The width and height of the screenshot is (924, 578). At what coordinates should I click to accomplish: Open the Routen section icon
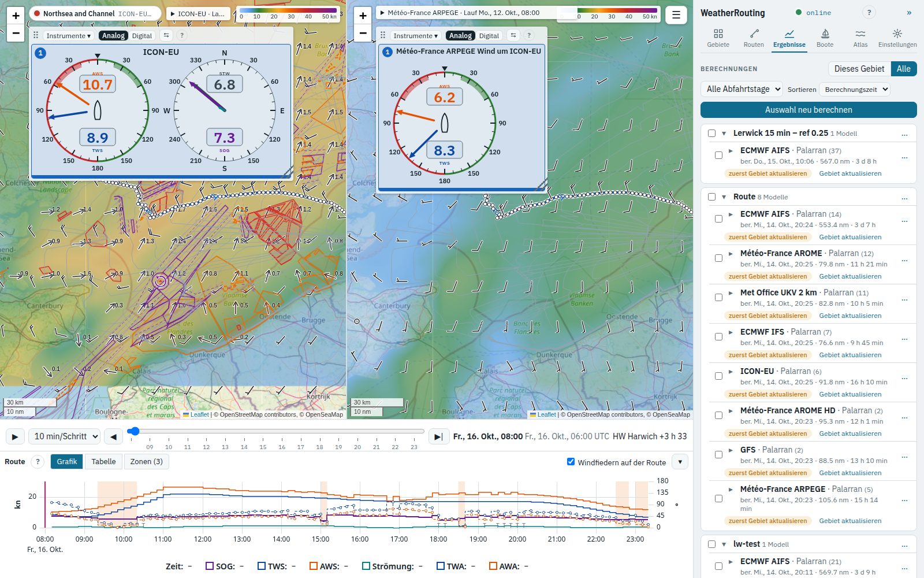pos(754,38)
